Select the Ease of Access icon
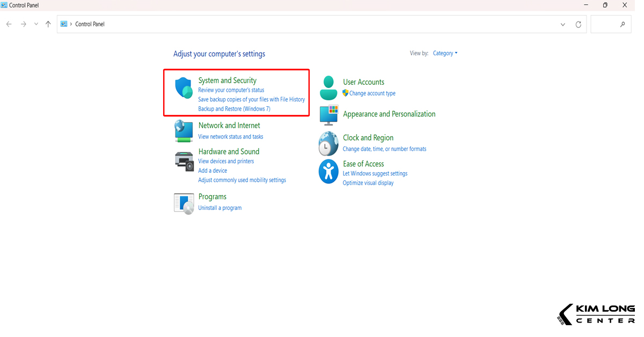The width and height of the screenshot is (644, 337). [328, 171]
